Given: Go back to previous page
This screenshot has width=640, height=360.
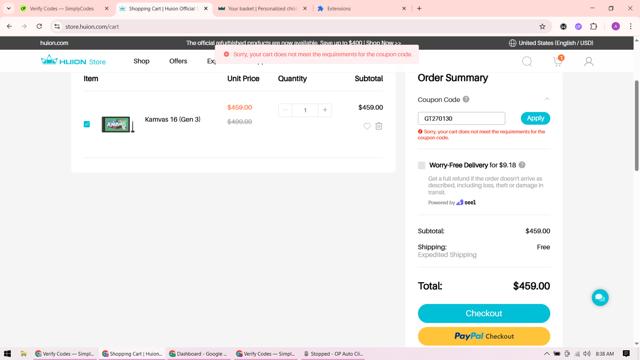Looking at the screenshot, I should [9, 27].
